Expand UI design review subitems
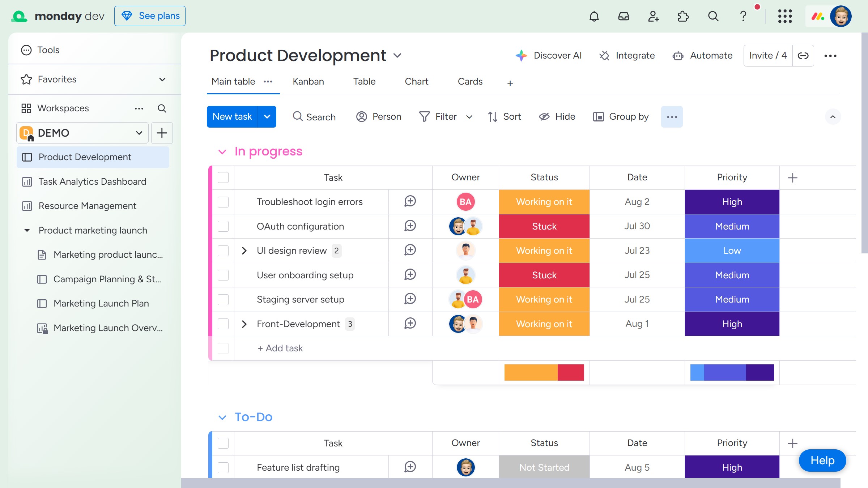 click(244, 251)
